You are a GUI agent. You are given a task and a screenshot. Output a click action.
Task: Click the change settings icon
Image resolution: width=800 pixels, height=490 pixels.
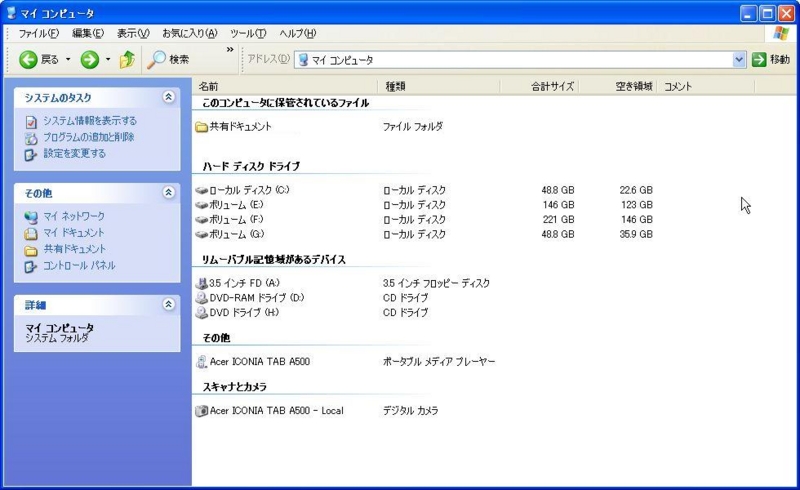tap(31, 155)
